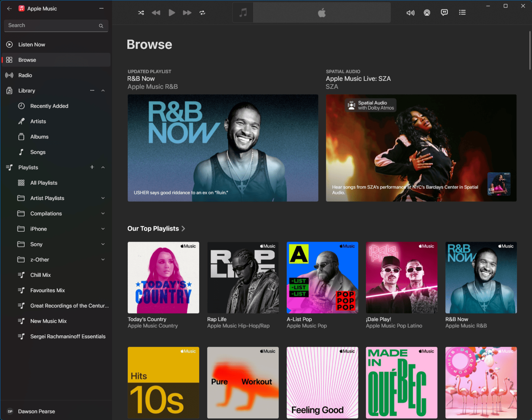Viewport: 532px width, 420px height.
Task: Switch to the Listen Now tab
Action: point(32,44)
